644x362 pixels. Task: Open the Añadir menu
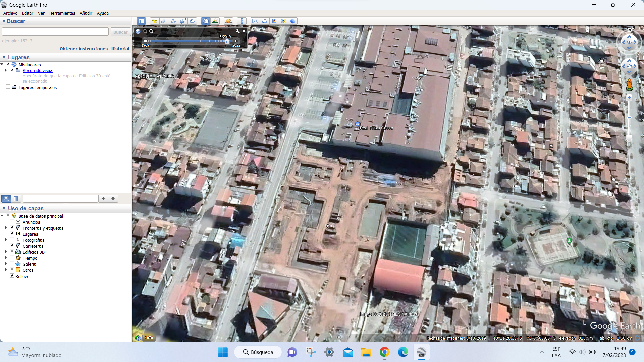[x=86, y=13]
